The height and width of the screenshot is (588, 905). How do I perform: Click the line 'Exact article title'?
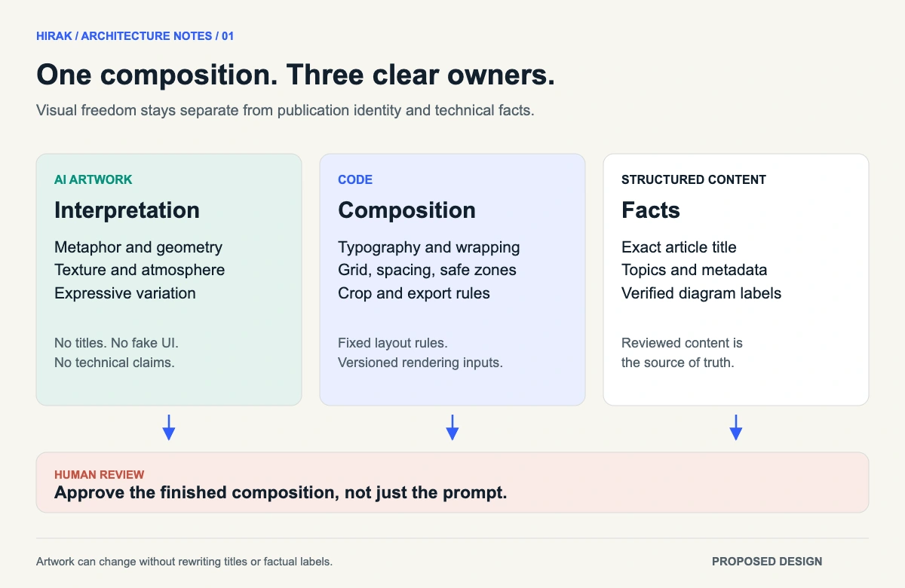[x=679, y=247]
